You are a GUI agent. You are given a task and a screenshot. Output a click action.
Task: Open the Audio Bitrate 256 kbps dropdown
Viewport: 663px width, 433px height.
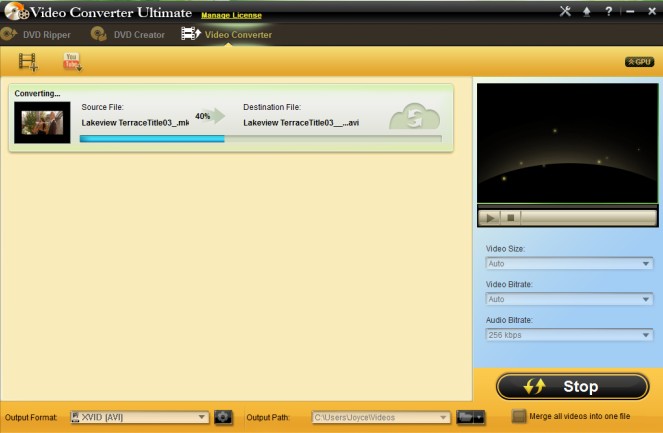(x=569, y=335)
